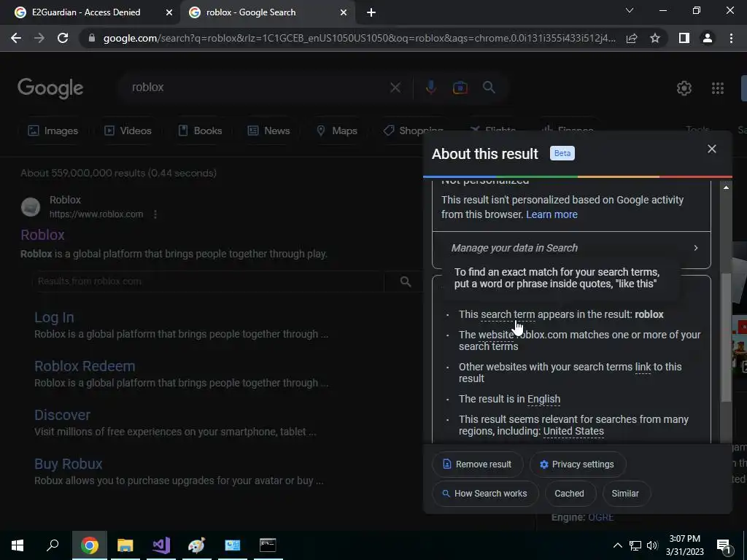747x560 pixels.
Task: Switch to the Videos search filter
Action: coord(128,131)
